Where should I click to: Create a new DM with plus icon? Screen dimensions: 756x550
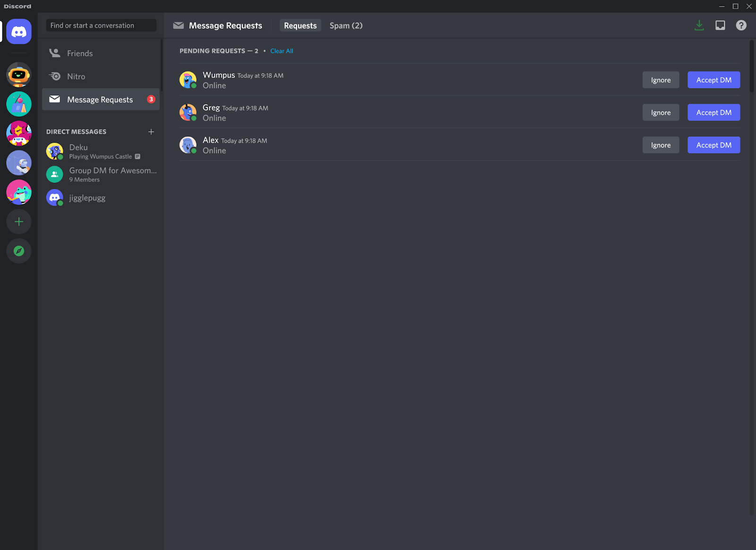pos(151,132)
